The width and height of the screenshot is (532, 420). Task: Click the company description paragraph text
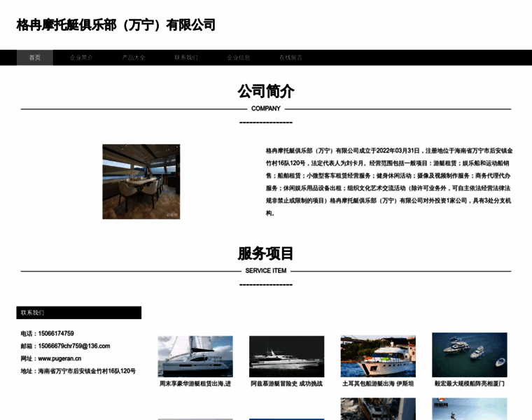388,182
